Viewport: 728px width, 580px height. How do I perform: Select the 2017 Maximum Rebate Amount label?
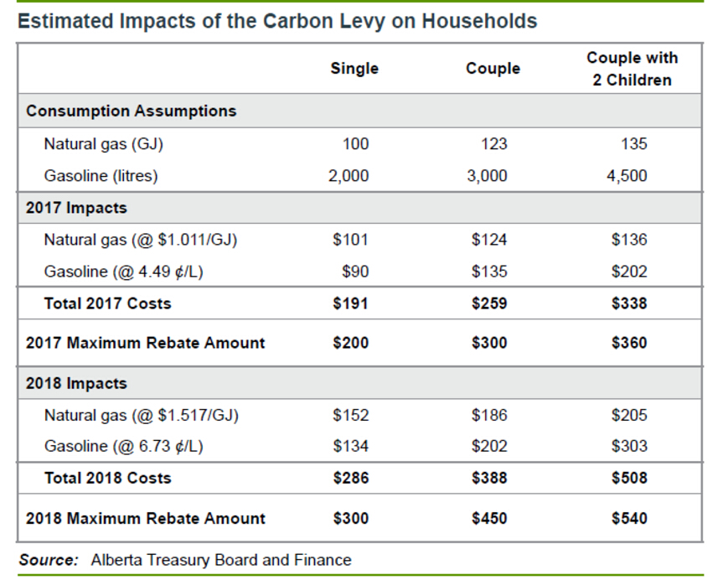pos(146,343)
